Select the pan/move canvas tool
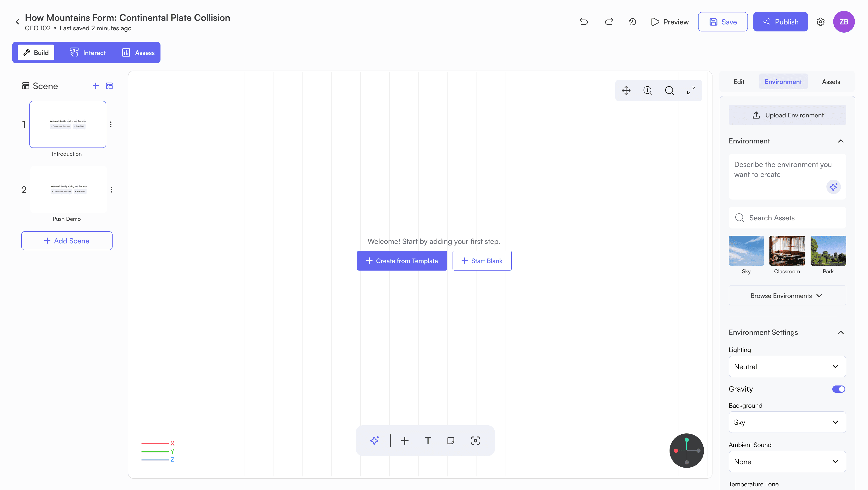The image size is (868, 490). 626,90
